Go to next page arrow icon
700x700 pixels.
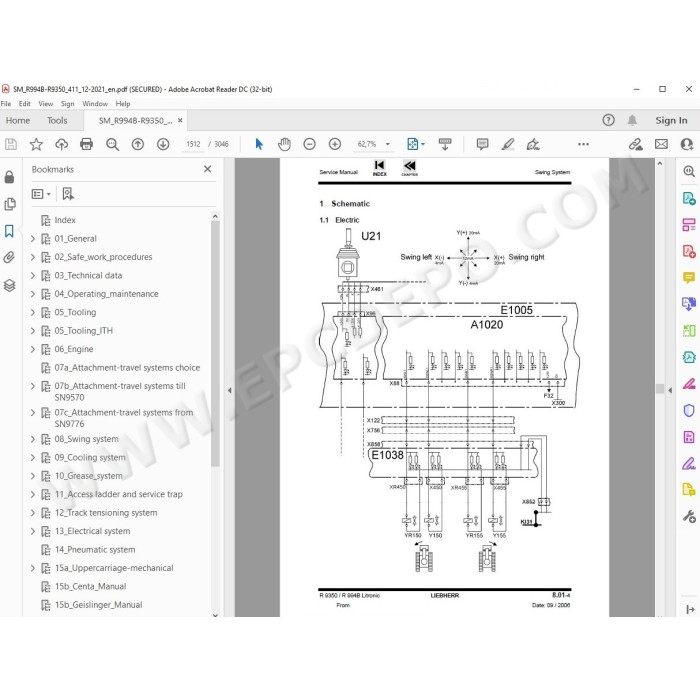click(163, 144)
